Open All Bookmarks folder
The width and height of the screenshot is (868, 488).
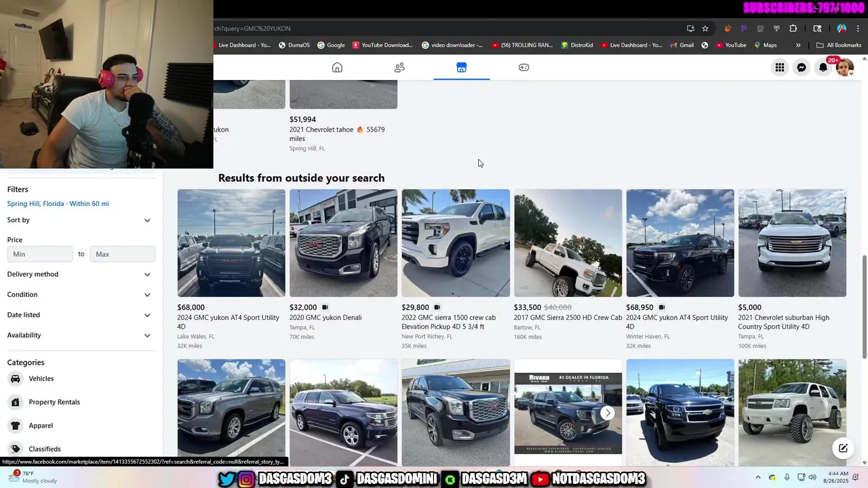(x=839, y=45)
